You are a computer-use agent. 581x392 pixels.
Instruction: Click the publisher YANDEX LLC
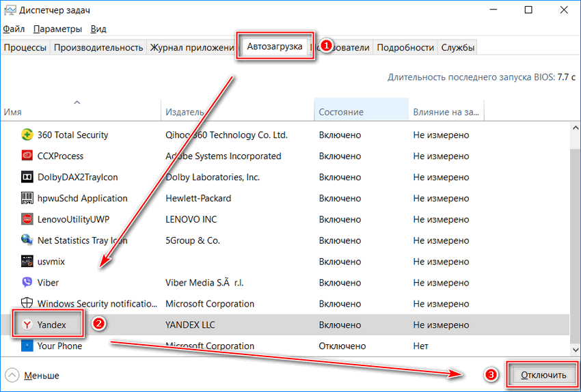tap(190, 325)
